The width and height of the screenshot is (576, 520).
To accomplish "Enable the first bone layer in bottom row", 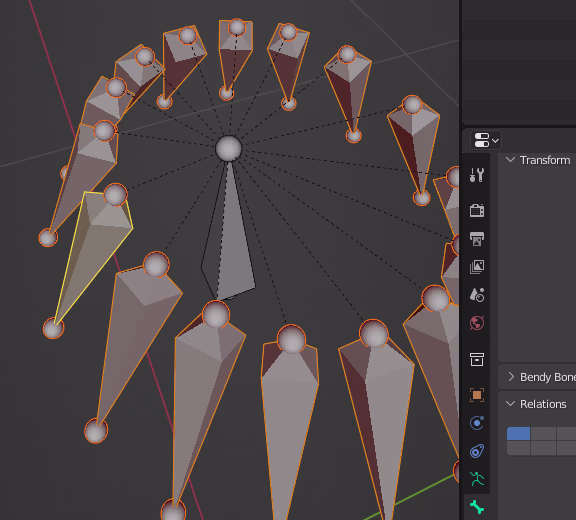I will (518, 448).
